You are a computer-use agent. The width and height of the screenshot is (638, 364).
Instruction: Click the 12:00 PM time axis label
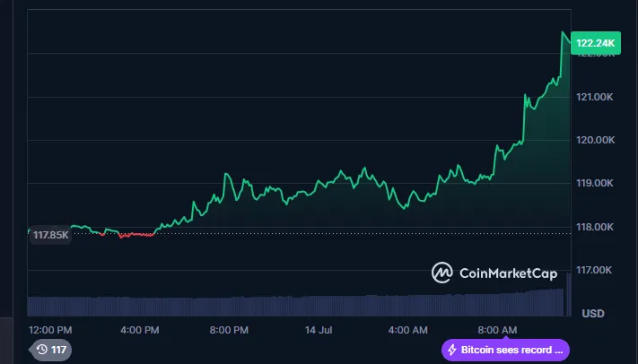tap(50, 330)
